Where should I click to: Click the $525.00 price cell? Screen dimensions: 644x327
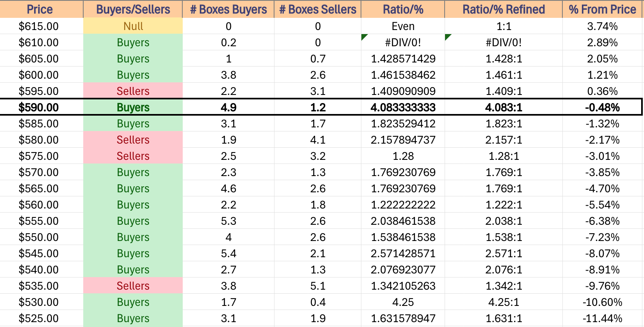click(x=41, y=318)
